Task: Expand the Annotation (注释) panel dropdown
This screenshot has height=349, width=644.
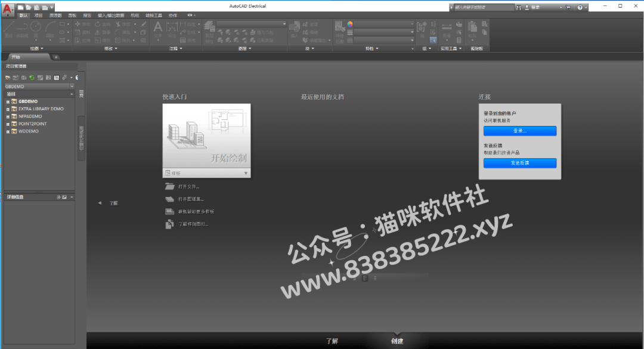Action: pos(175,48)
